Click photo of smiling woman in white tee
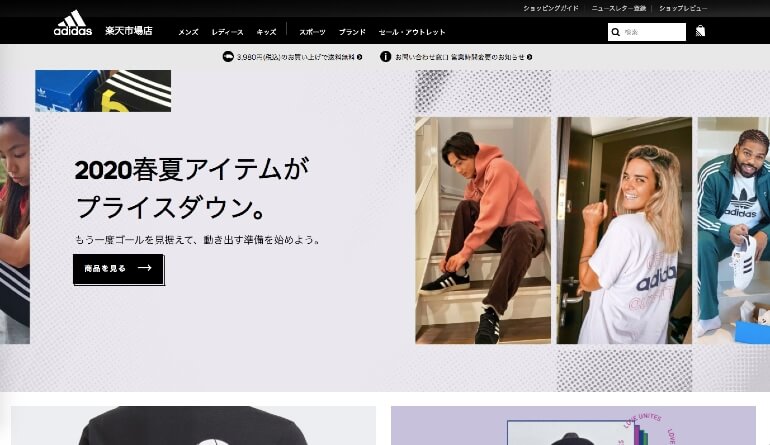Viewport: 770px width, 445px height. pos(624,230)
